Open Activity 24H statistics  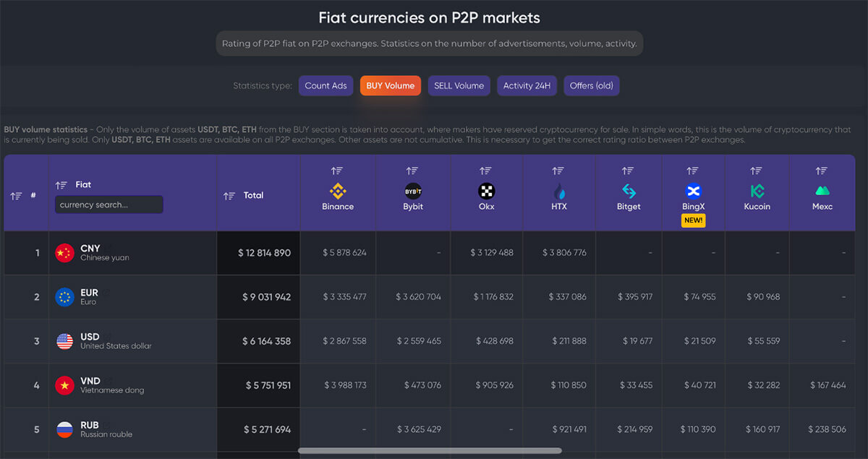coord(527,85)
